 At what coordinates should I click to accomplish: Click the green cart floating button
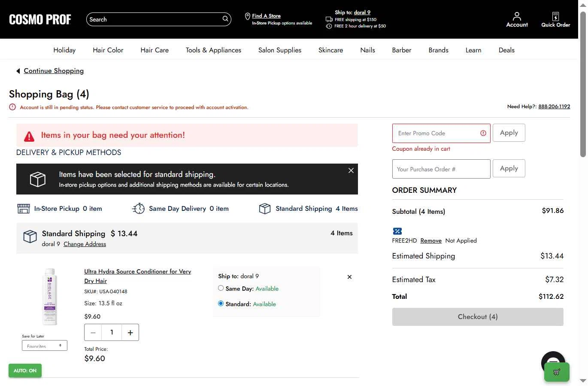click(557, 372)
